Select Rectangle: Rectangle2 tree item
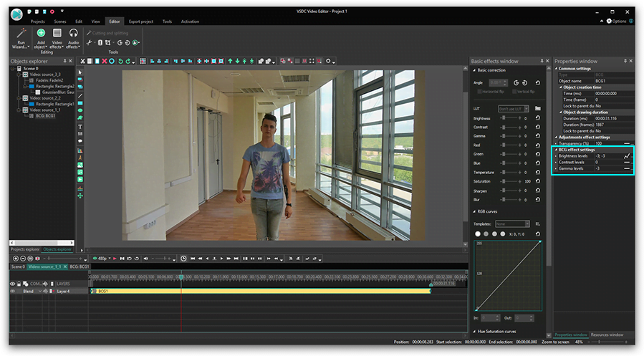This screenshot has height=356, width=644. pyautogui.click(x=54, y=86)
